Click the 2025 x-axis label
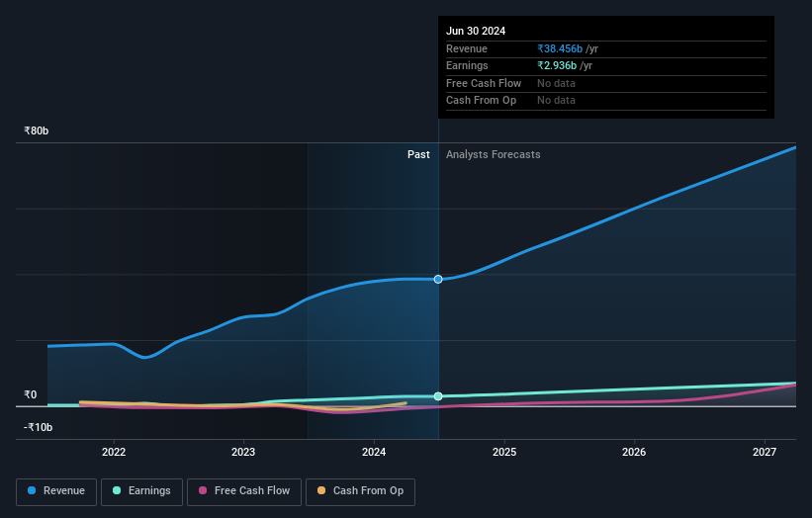 (504, 453)
